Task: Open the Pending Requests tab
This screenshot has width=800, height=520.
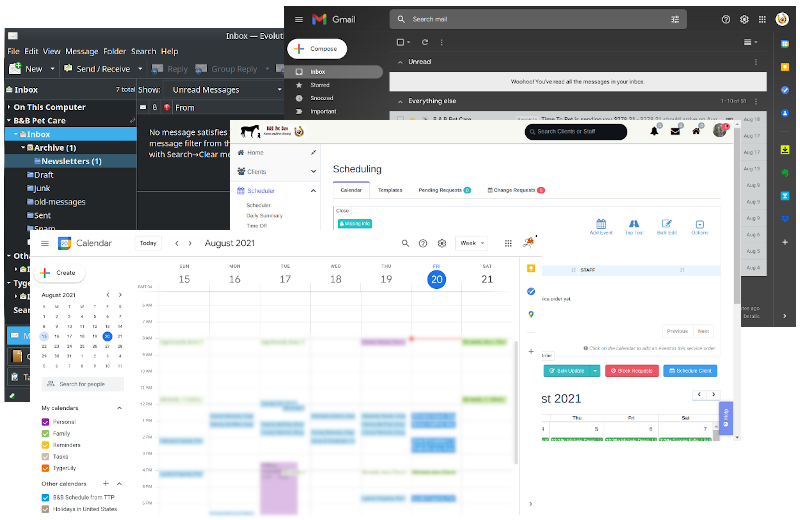Action: 444,190
